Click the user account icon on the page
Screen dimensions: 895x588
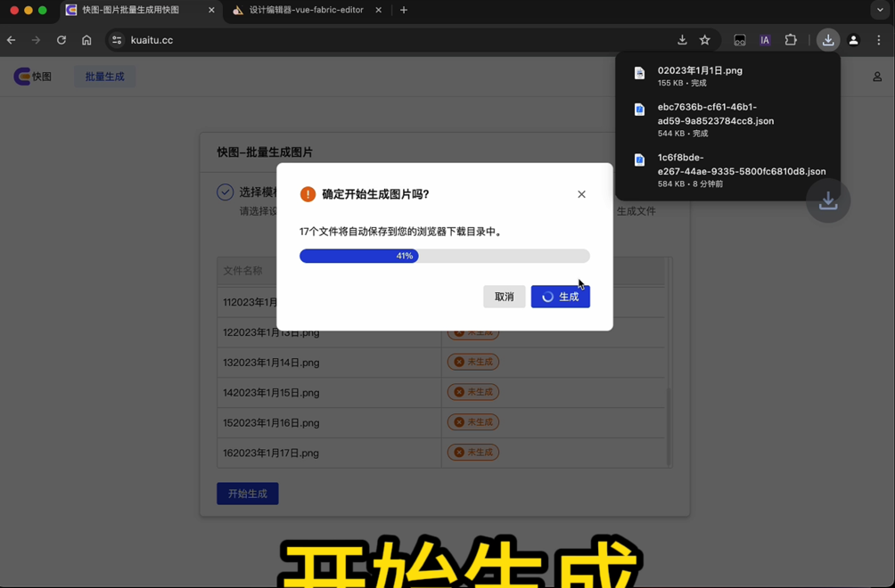coord(876,77)
